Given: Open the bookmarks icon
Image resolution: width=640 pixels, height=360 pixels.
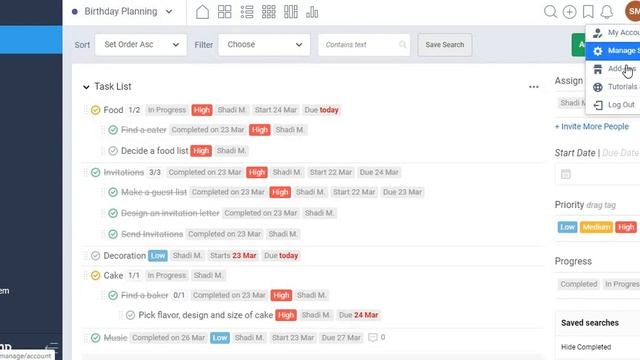Looking at the screenshot, I should pos(588,12).
